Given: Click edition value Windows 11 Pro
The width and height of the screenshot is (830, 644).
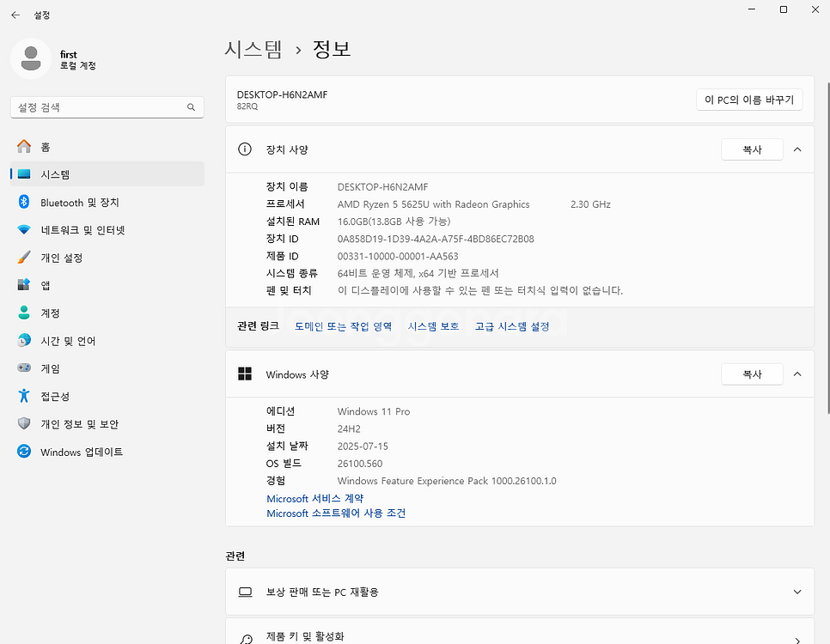Looking at the screenshot, I should [374, 411].
